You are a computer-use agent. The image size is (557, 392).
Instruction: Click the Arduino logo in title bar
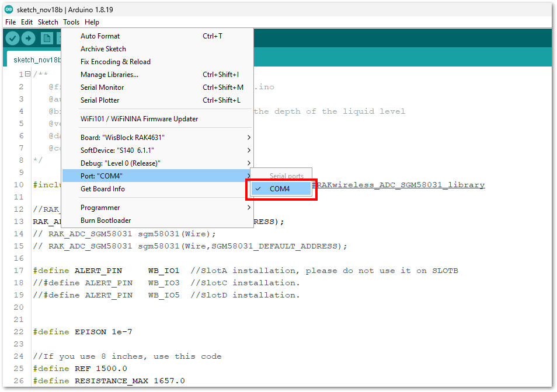point(9,9)
